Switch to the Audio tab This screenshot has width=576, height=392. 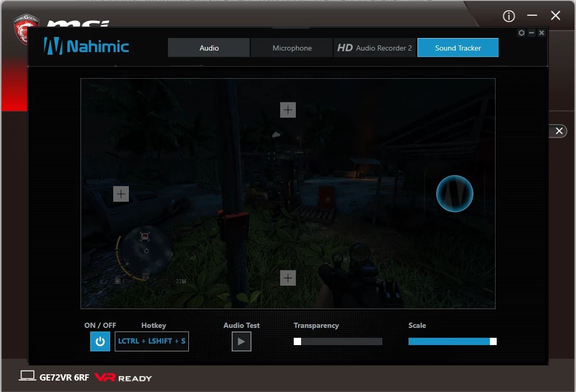pyautogui.click(x=209, y=48)
